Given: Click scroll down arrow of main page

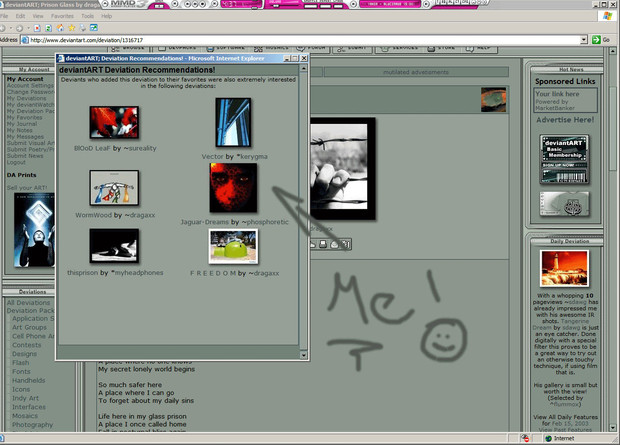Looking at the screenshot, I should tap(612, 428).
